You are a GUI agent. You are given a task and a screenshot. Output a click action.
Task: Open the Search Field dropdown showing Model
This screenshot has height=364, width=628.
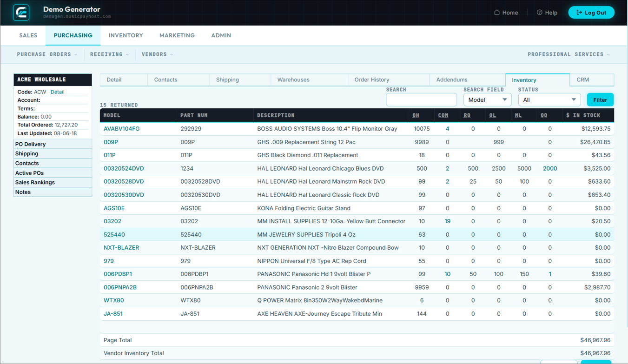point(488,100)
